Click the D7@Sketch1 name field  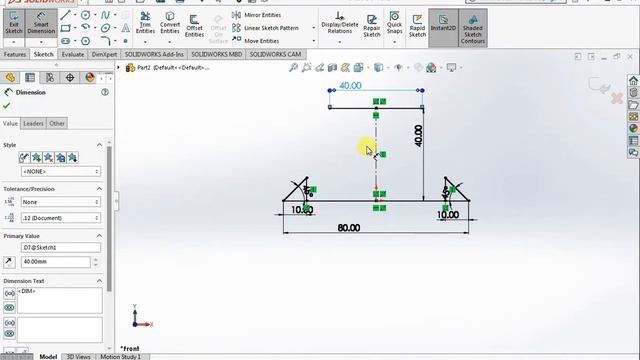pyautogui.click(x=60, y=247)
